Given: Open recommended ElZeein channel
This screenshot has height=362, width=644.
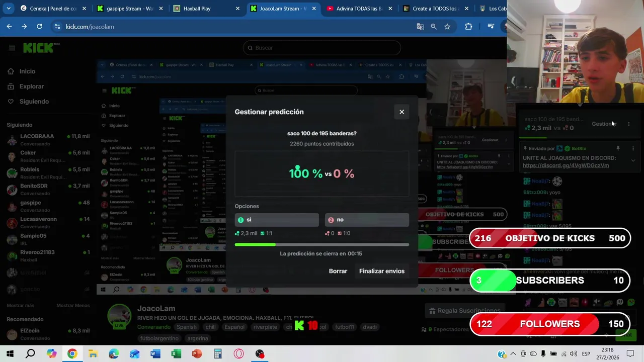Looking at the screenshot, I should (48, 334).
